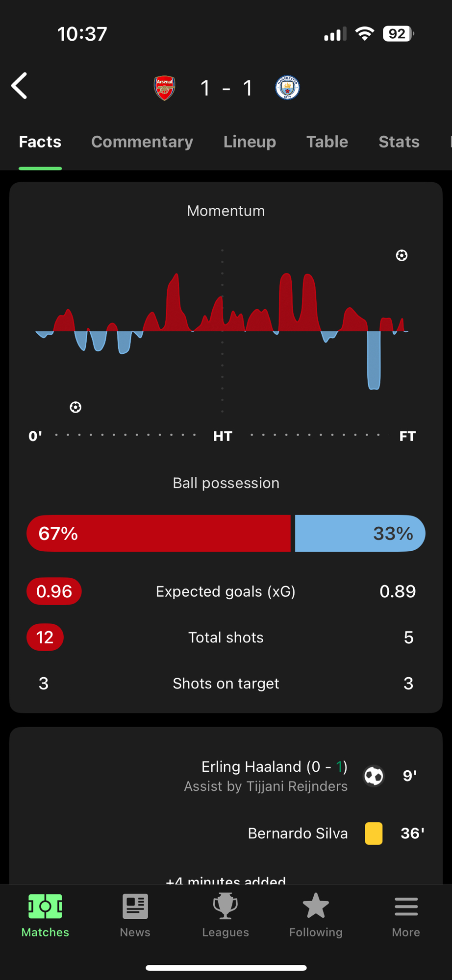Open the Matches pitch icon

coord(45,906)
